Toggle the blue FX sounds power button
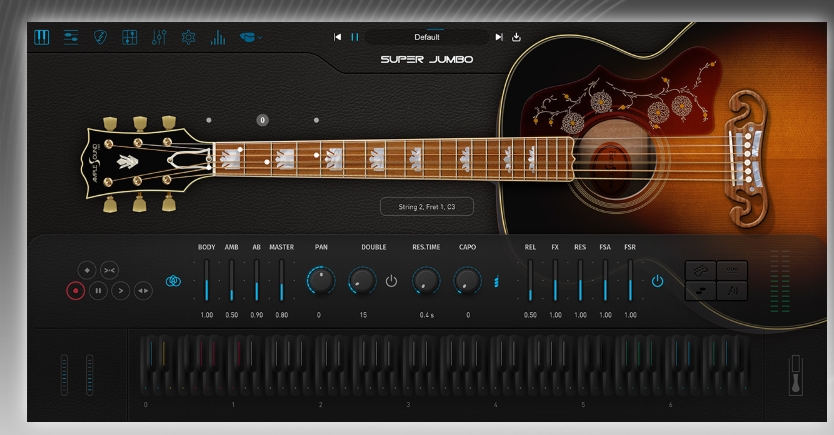Screen dimensions: 834x435 pyautogui.click(x=657, y=281)
